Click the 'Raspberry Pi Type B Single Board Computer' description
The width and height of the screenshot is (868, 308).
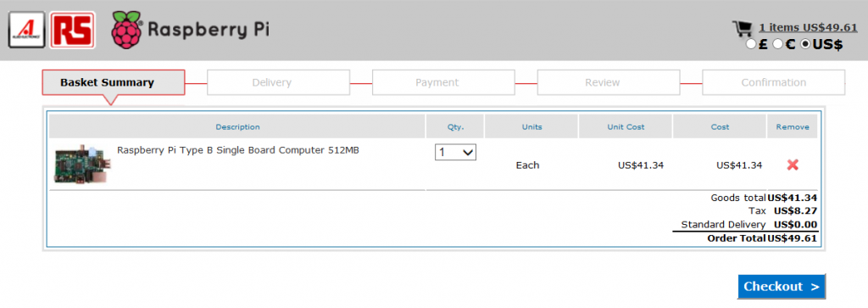tap(238, 150)
